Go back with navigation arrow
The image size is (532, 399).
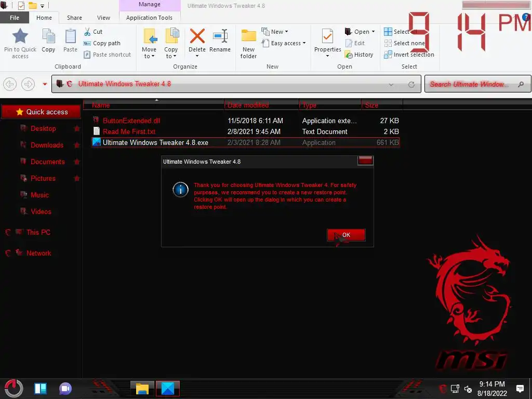tap(10, 84)
